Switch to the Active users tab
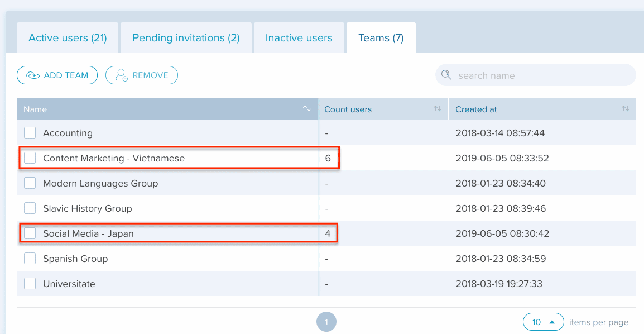The image size is (644, 334). [x=67, y=37]
